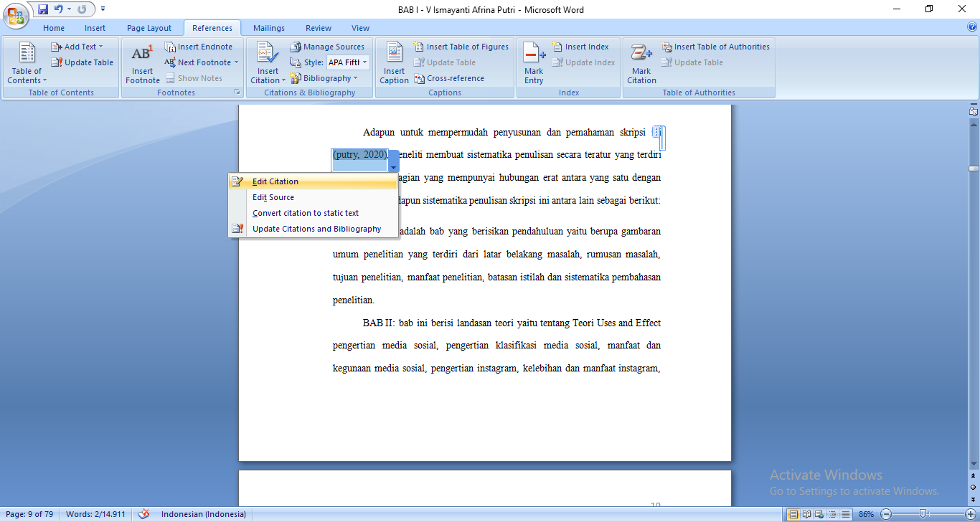Click Manage Sources
980x522 pixels.
click(x=327, y=47)
